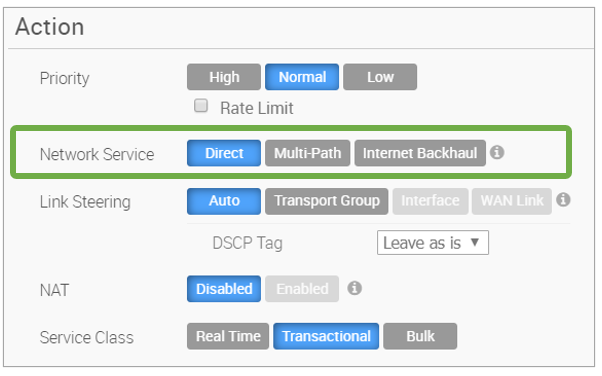This screenshot has height=376, width=602.
Task: Choose Internet Backhaul network service
Action: 420,153
